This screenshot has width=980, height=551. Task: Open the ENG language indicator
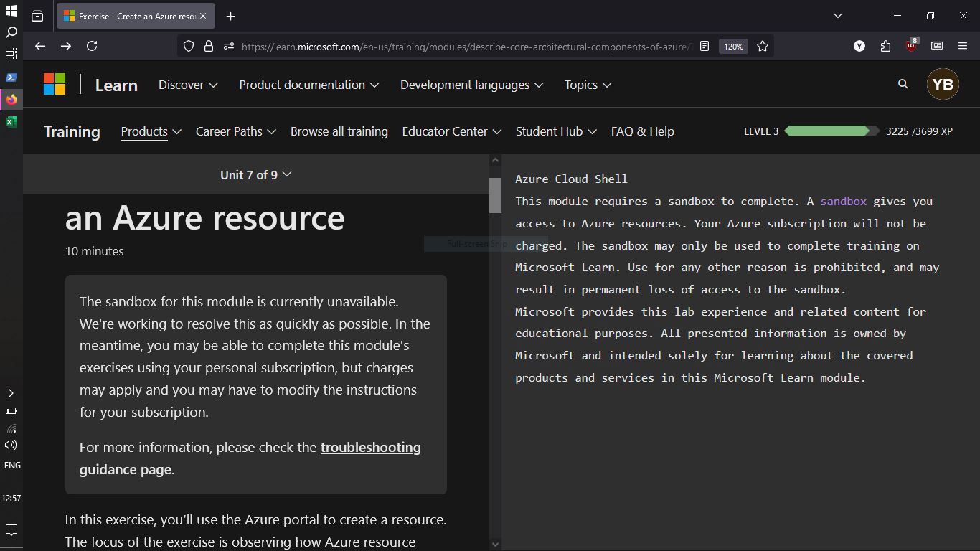(12, 466)
